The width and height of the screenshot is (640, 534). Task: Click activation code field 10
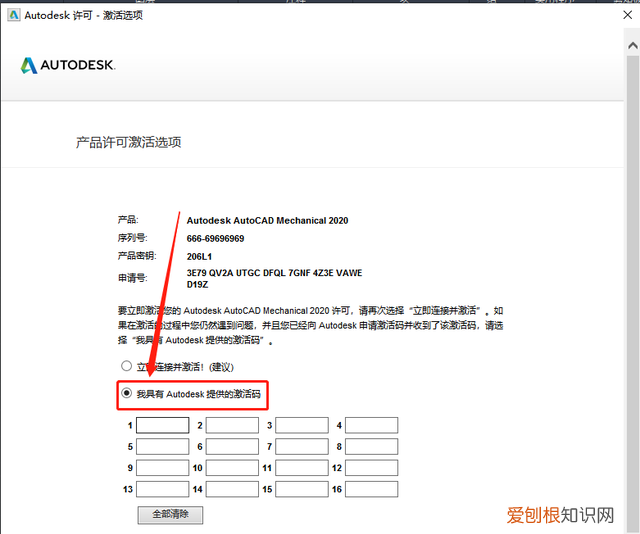coord(232,468)
